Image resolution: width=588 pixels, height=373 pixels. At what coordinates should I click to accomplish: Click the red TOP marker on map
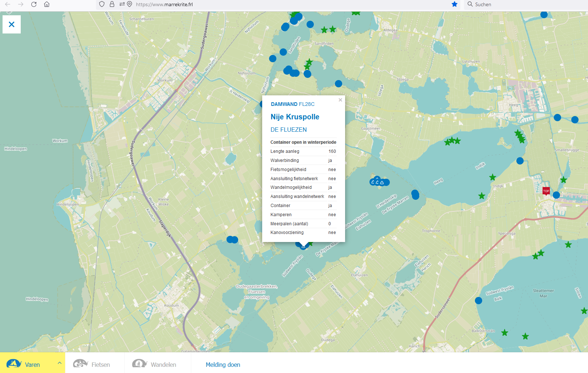click(x=546, y=191)
